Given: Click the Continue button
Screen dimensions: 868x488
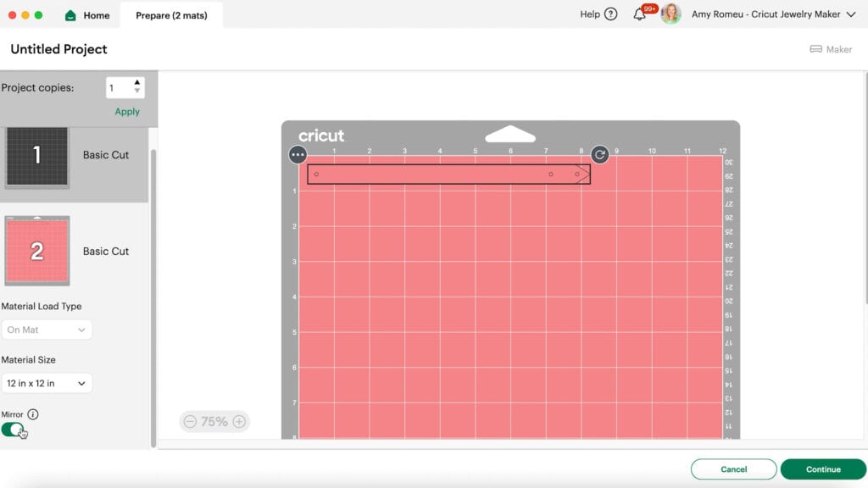Looking at the screenshot, I should point(823,469).
